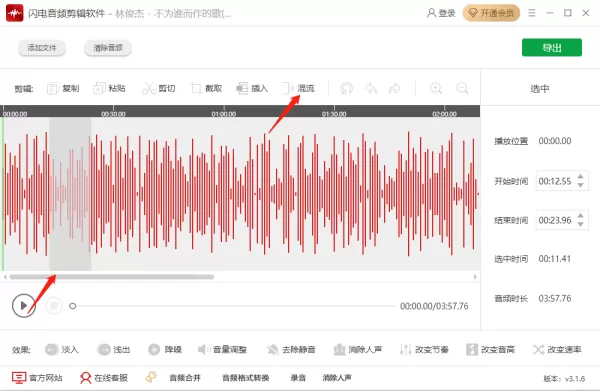Click the audio duration value 03:57.76
Viewport: 600px width, 391px height.
click(x=555, y=298)
